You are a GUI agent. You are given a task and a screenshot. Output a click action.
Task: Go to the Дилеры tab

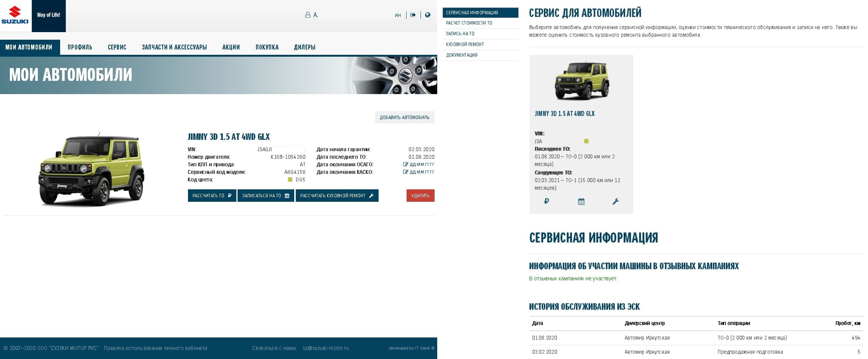pyautogui.click(x=304, y=47)
